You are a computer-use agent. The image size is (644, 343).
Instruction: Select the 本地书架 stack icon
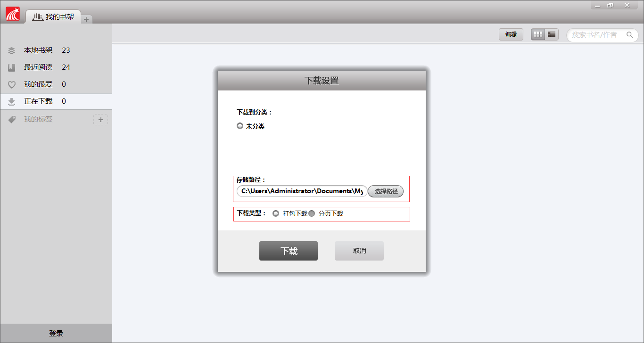(x=12, y=50)
